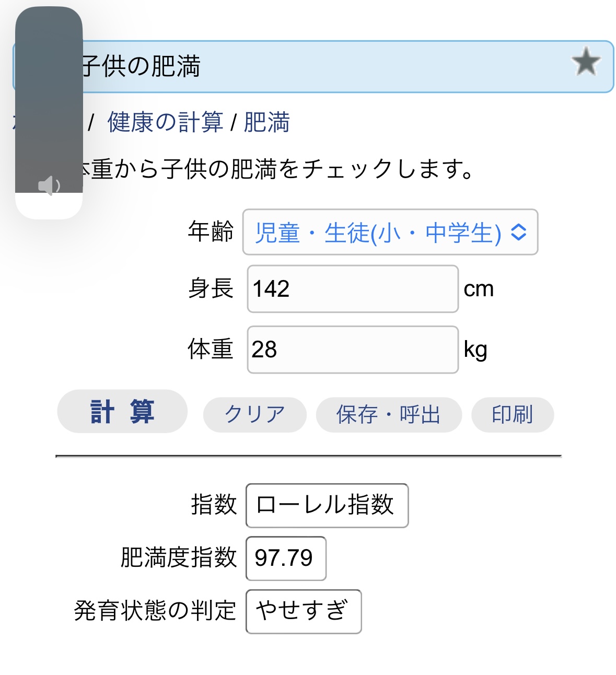This screenshot has width=616, height=675.
Task: Click the cm unit label
Action: click(479, 289)
